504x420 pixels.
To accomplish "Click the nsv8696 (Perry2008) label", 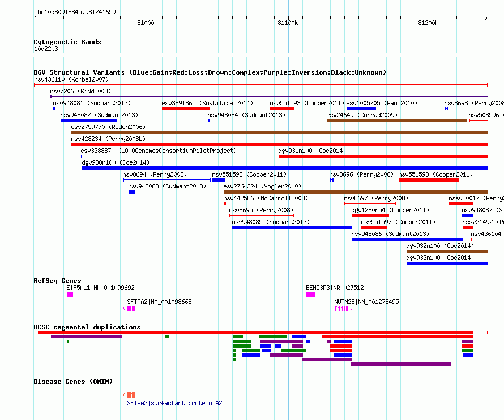I will (x=361, y=174).
